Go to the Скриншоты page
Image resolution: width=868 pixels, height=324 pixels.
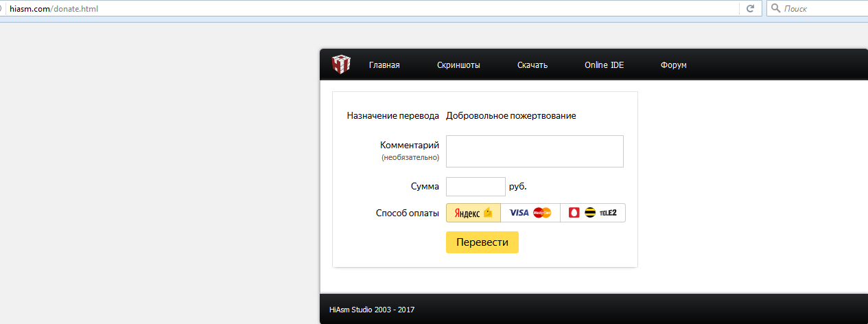pyautogui.click(x=458, y=65)
